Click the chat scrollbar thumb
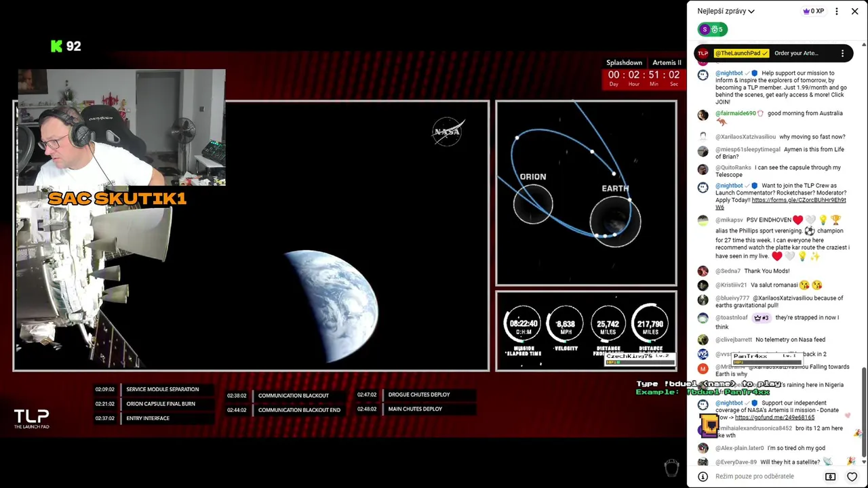 pyautogui.click(x=863, y=413)
